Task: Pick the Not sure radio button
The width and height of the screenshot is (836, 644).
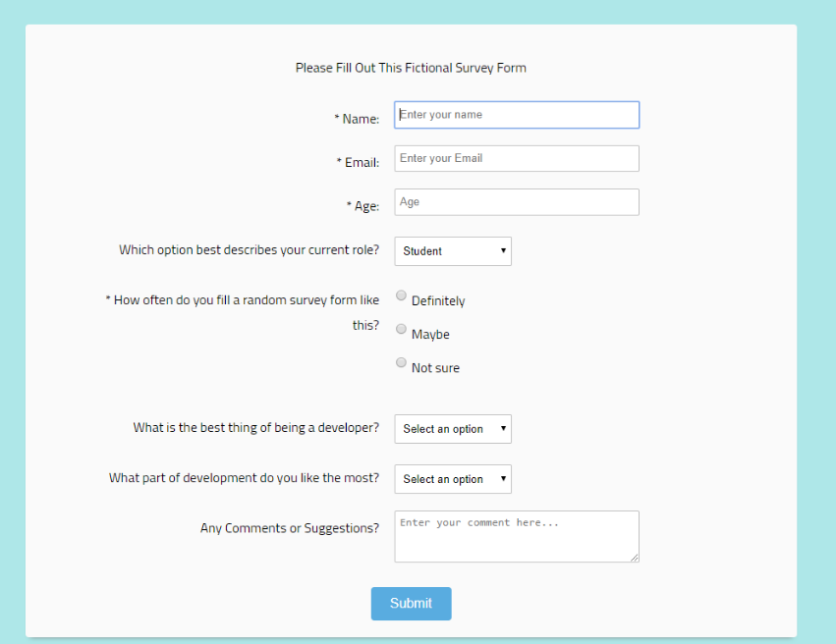Action: click(x=401, y=362)
